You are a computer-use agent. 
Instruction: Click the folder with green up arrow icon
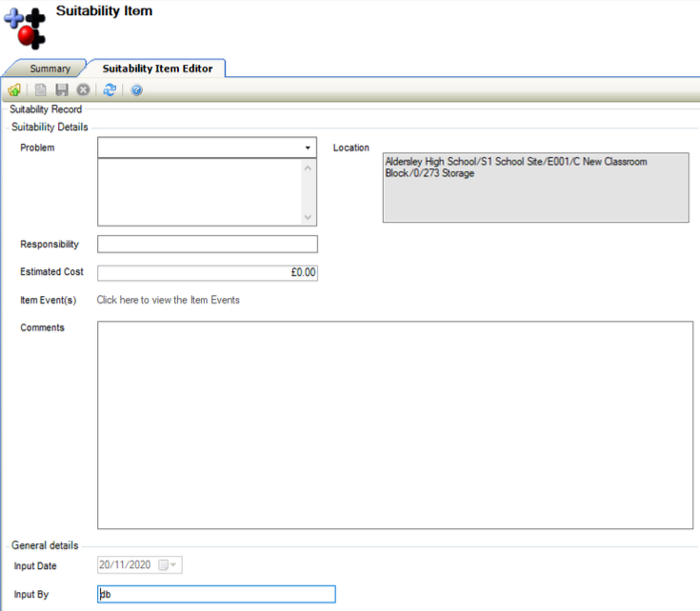14,90
